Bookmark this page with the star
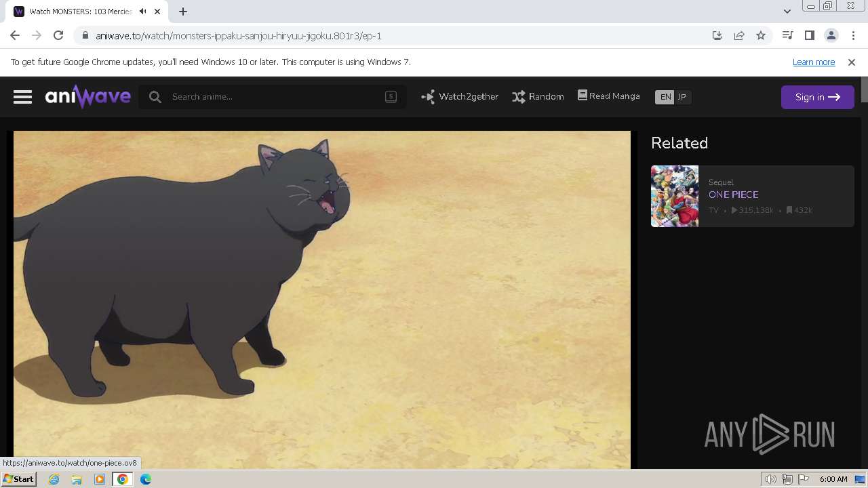The width and height of the screenshot is (868, 488). tap(761, 35)
